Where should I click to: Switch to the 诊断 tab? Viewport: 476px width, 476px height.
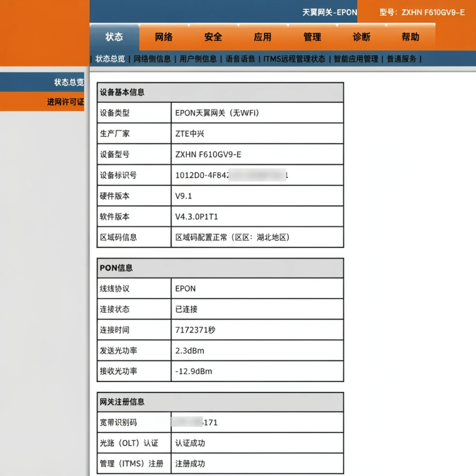[361, 37]
